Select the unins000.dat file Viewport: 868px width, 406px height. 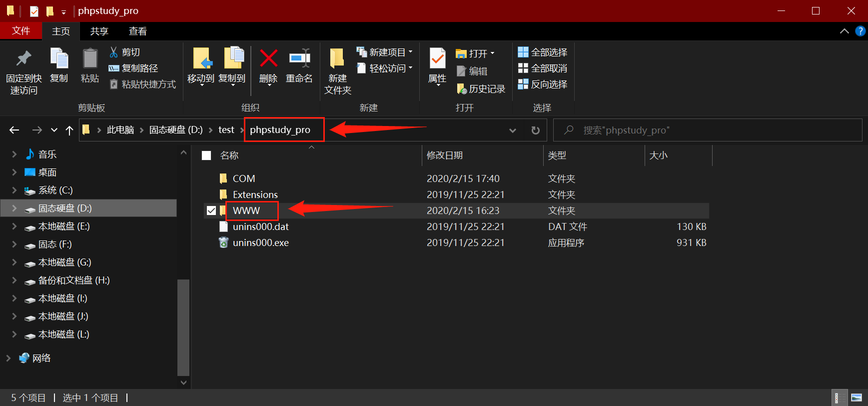pyautogui.click(x=261, y=226)
